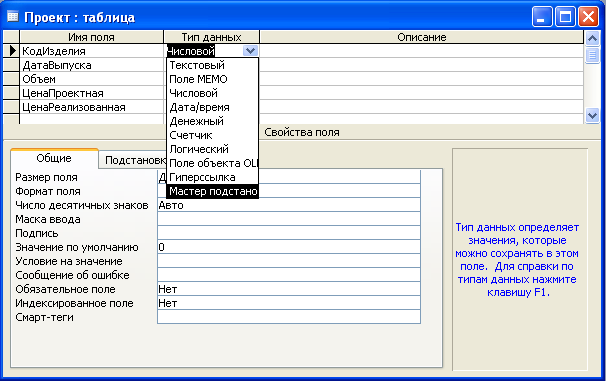This screenshot has height=381, width=606.
Task: Choose Счетчик from the data type list
Action: [x=212, y=135]
